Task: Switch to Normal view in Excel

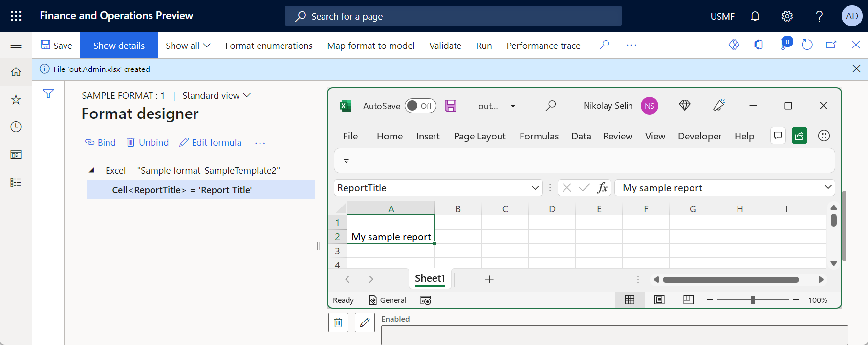Action: tap(629, 300)
